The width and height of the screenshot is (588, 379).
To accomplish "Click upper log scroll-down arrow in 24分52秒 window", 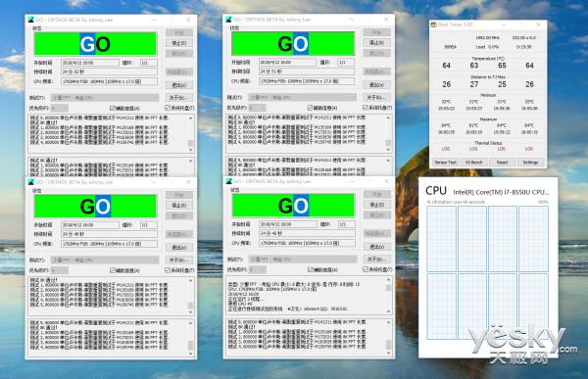I will pyautogui.click(x=190, y=150).
